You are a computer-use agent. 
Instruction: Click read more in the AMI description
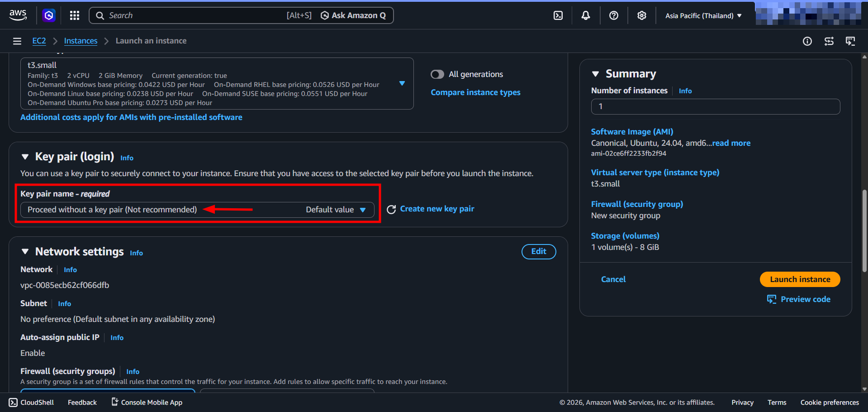[x=731, y=143]
